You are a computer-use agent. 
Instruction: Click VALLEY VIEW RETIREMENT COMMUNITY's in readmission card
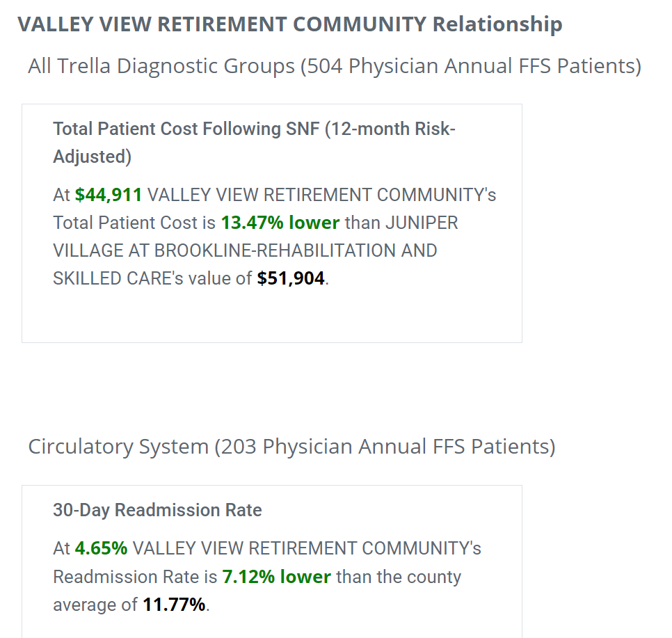307,548
